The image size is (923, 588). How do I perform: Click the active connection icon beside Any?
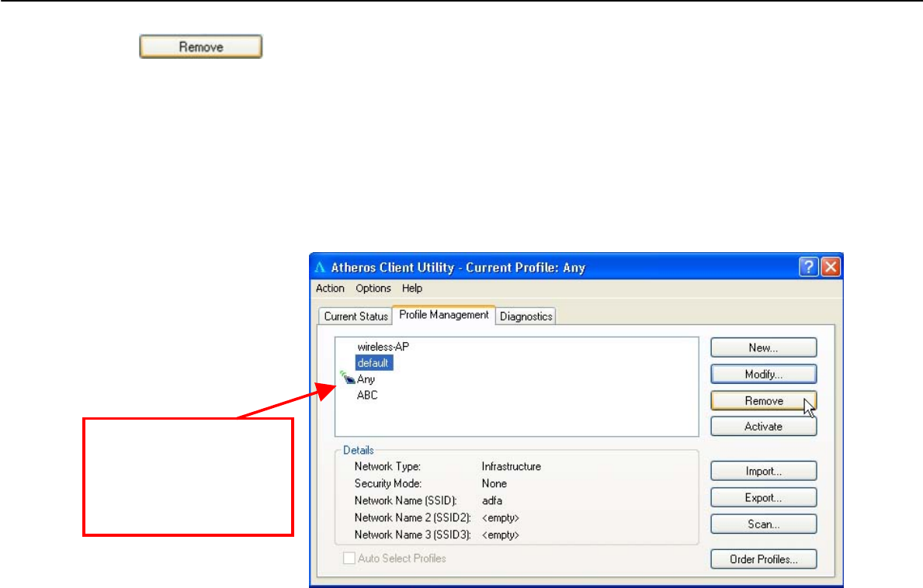347,378
